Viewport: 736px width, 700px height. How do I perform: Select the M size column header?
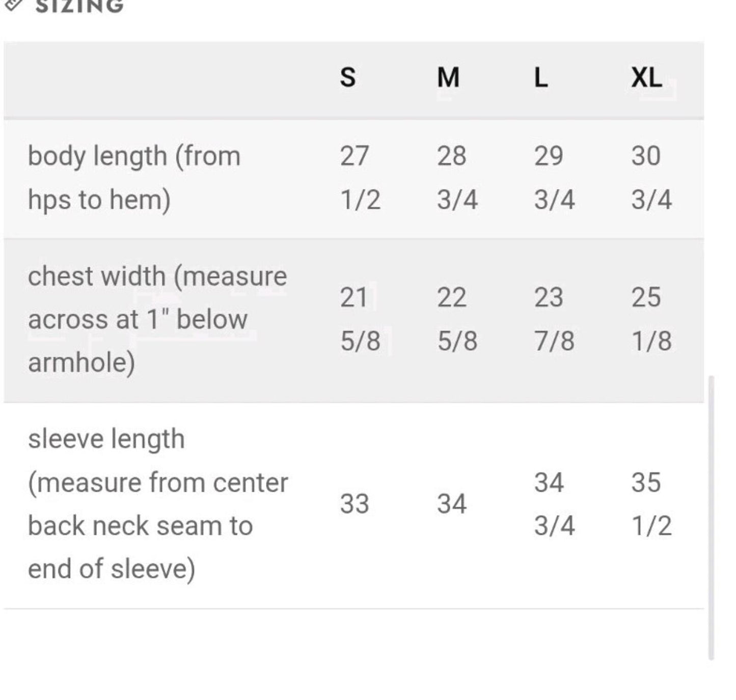tap(448, 78)
